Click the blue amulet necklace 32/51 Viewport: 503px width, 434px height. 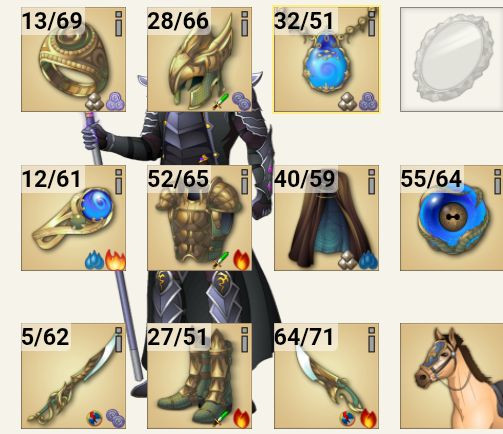pos(326,60)
